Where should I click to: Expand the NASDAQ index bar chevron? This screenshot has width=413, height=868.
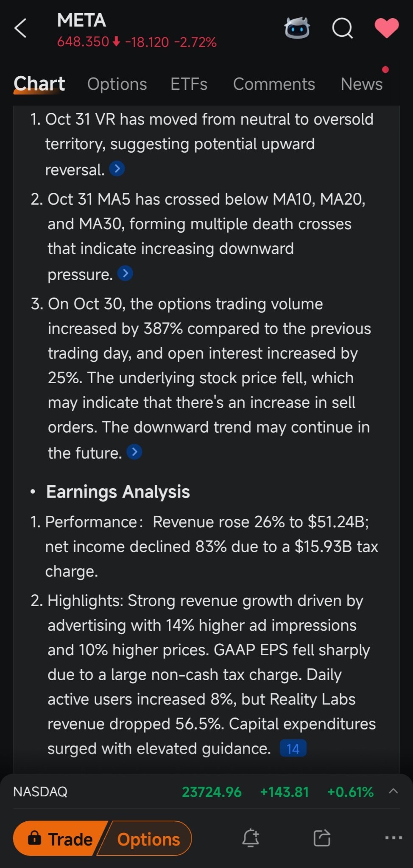393,791
